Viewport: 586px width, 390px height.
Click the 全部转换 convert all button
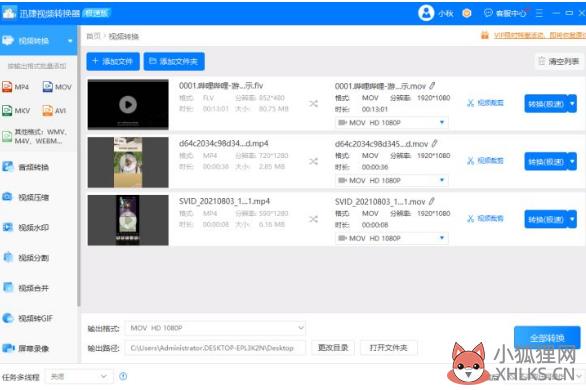547,337
